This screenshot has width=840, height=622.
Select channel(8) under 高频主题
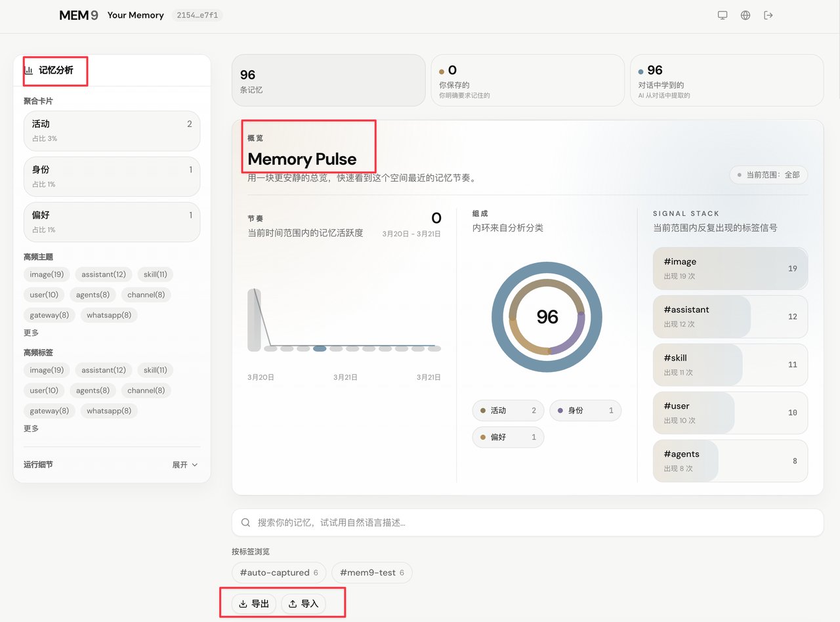coord(146,295)
